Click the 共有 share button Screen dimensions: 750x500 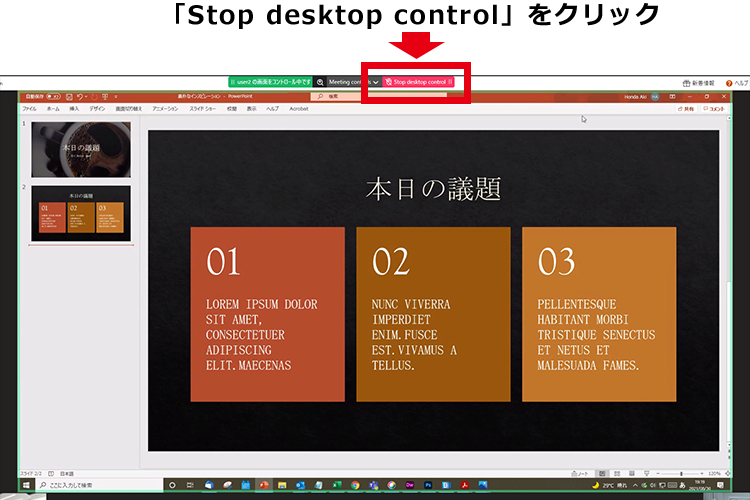[687, 108]
